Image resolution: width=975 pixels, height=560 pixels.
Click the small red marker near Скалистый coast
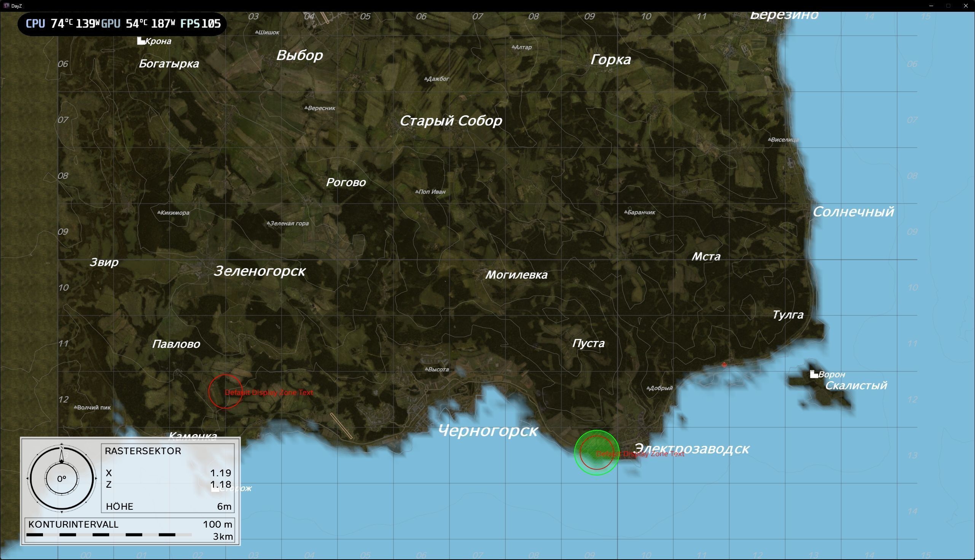coord(724,364)
